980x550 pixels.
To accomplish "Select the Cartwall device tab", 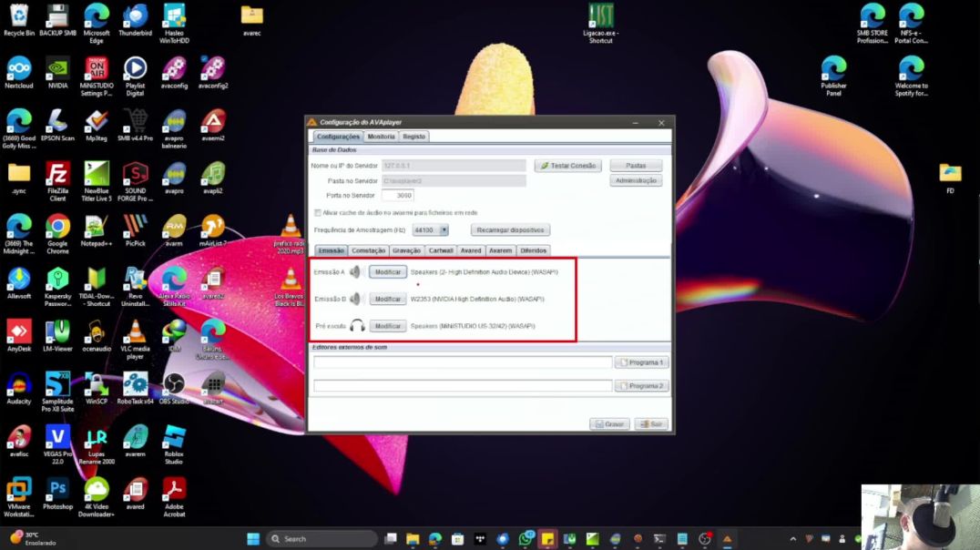I will coord(441,250).
